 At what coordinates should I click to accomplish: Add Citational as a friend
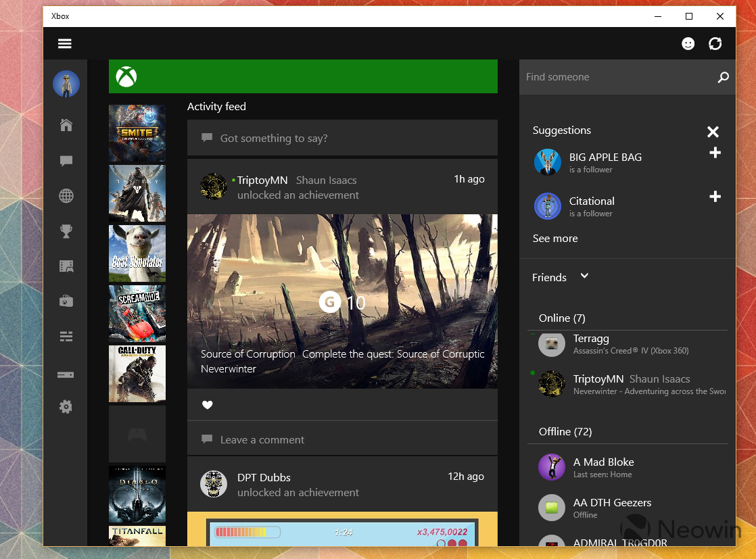click(715, 197)
